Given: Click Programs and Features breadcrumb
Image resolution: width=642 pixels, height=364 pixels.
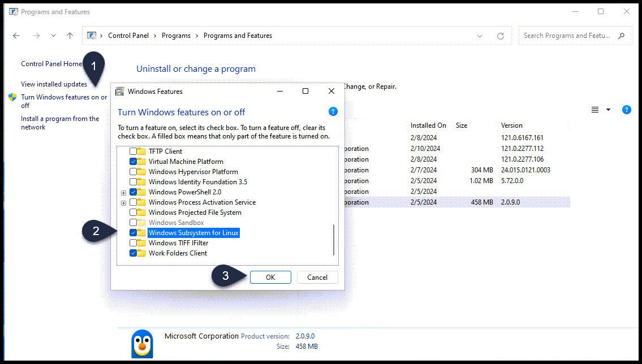Looking at the screenshot, I should (238, 36).
